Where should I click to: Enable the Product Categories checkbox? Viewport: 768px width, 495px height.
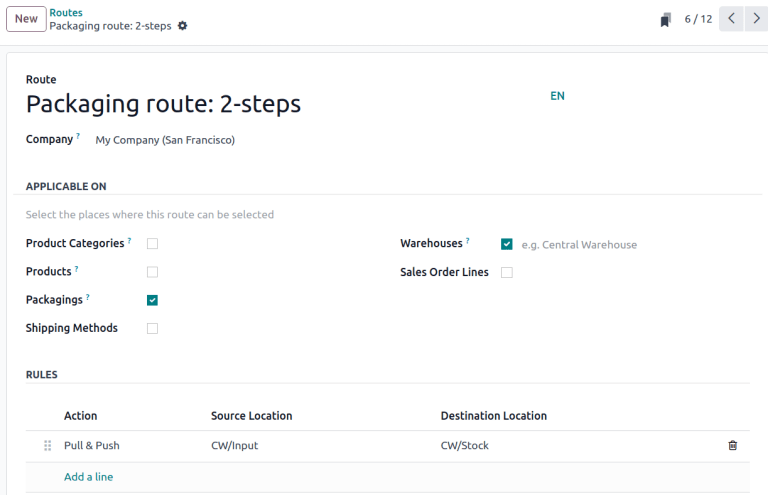[152, 244]
